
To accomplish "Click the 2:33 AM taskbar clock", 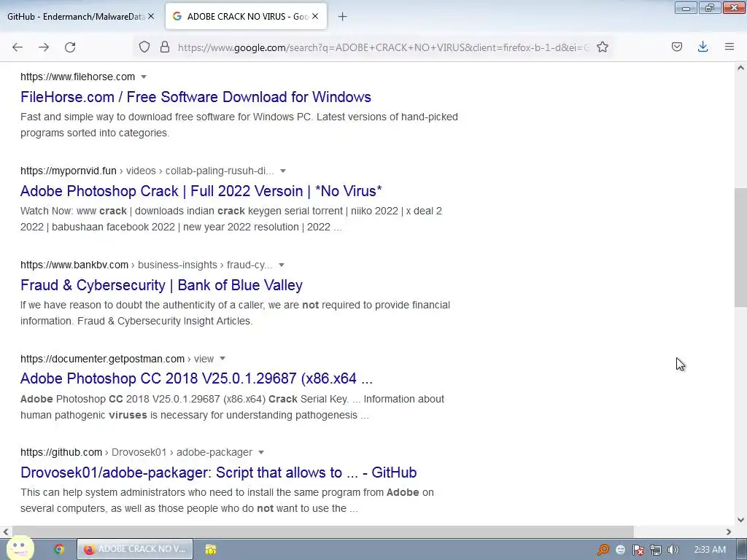I will click(710, 550).
